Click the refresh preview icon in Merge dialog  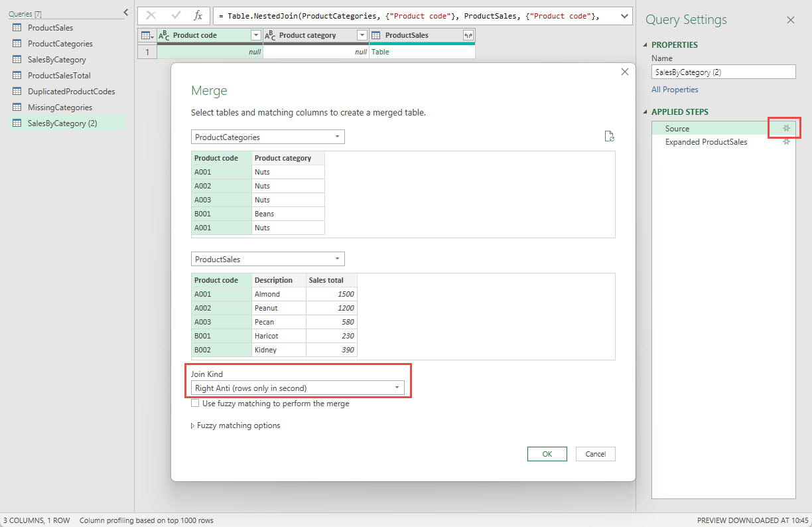pos(609,137)
